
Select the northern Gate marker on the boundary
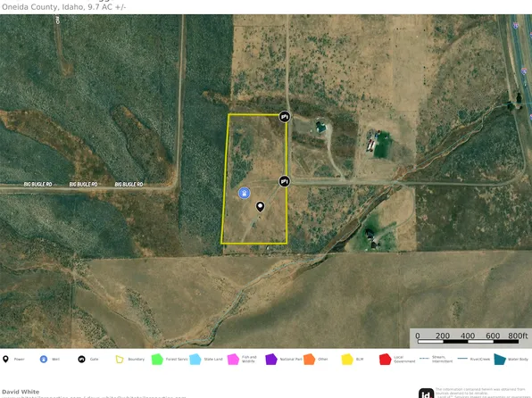coord(285,116)
